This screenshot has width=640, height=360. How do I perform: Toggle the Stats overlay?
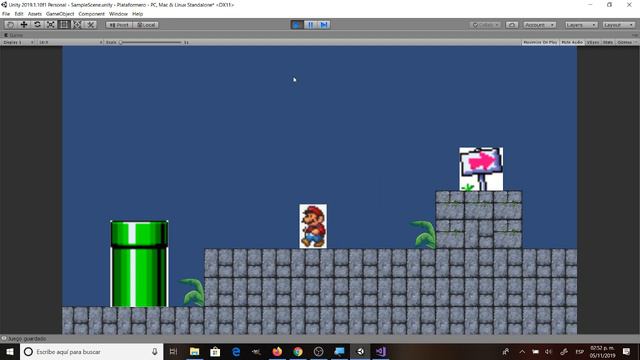608,42
